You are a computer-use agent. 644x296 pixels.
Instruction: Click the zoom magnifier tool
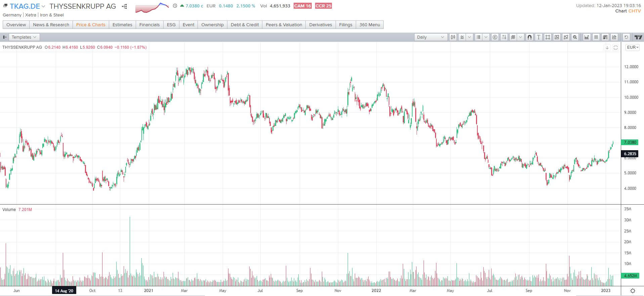pyautogui.click(x=575, y=37)
